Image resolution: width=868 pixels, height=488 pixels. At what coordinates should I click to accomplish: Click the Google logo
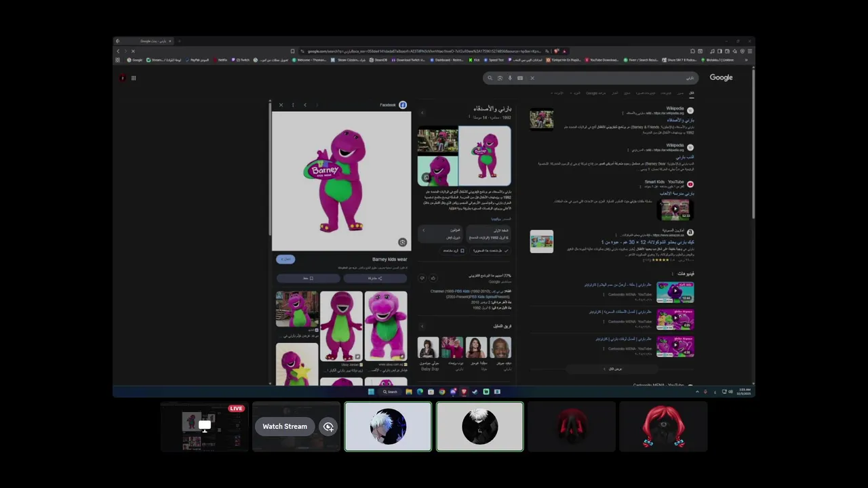pos(721,77)
